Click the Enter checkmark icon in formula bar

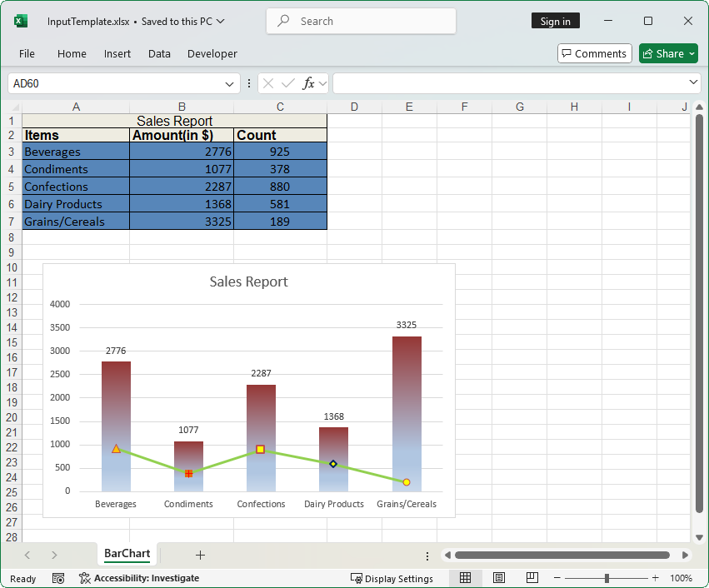pyautogui.click(x=289, y=83)
